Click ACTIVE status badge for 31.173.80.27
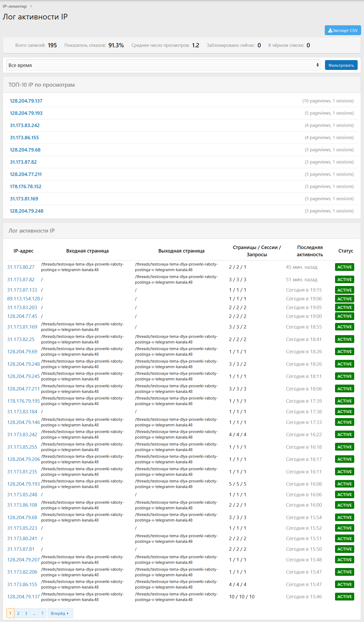Image resolution: width=364 pixels, height=622 pixels. pyautogui.click(x=344, y=267)
